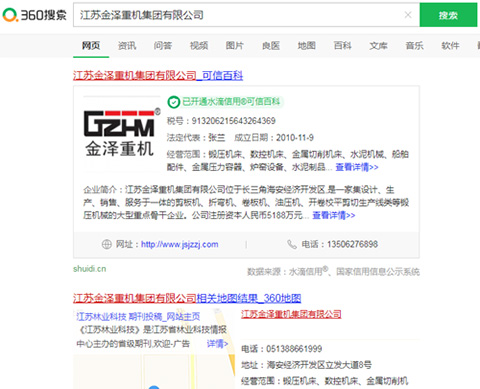Open 江苏金泽重机集团有限公司_可信百科 result link

pyautogui.click(x=158, y=76)
